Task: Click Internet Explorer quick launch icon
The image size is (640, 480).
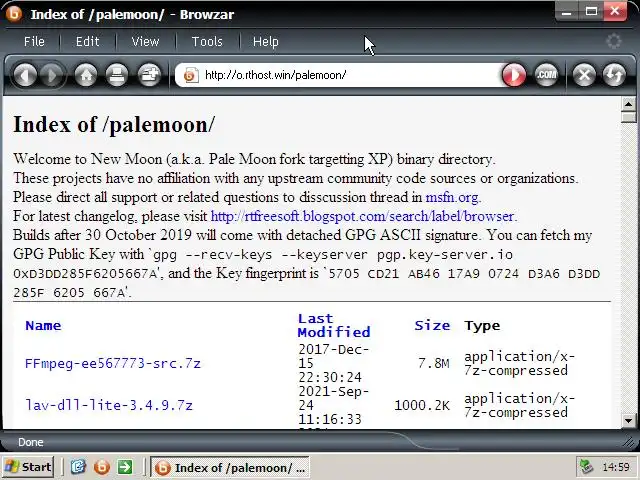Action: [78, 467]
